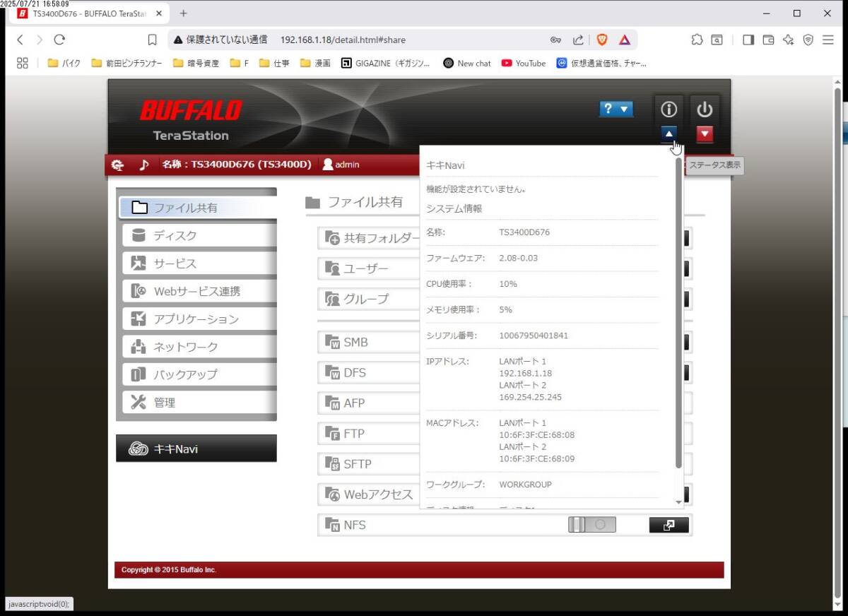Click browser back arrow
The image size is (848, 616).
pyautogui.click(x=20, y=40)
